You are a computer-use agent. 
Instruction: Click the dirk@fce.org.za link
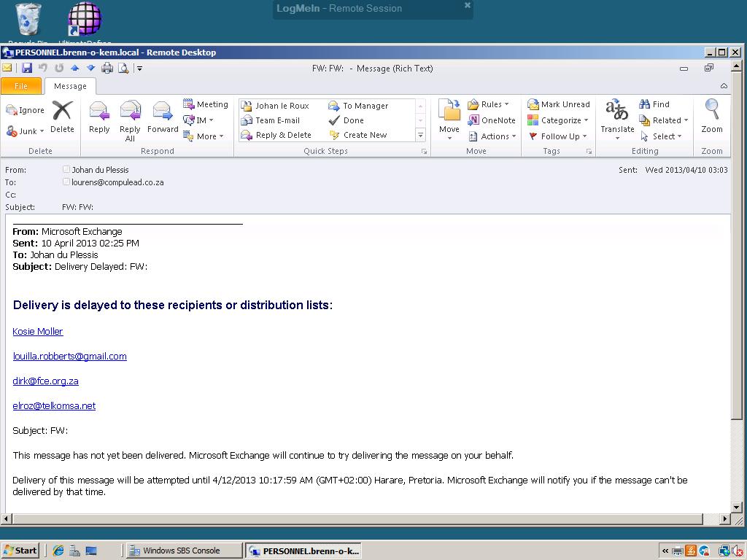tap(45, 381)
